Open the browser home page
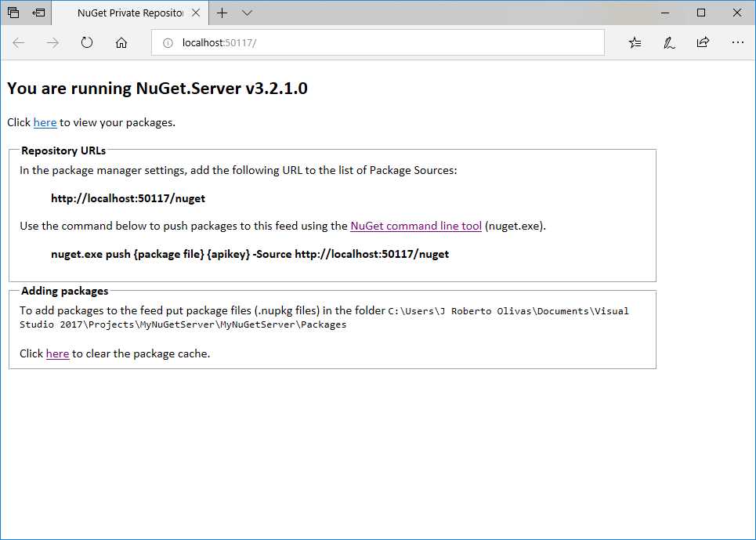 coord(120,43)
